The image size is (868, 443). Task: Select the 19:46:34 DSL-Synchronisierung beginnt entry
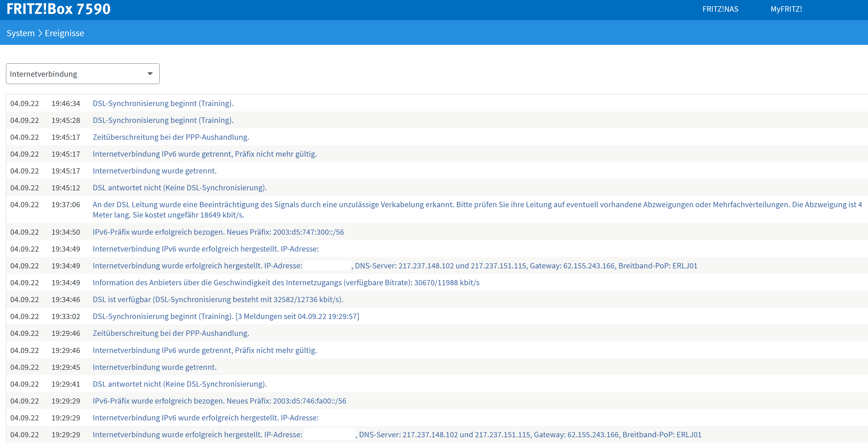163,103
